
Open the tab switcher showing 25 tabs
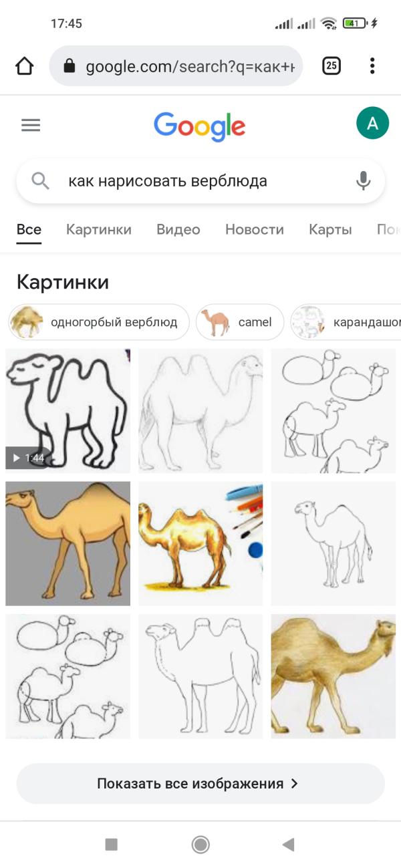click(331, 65)
